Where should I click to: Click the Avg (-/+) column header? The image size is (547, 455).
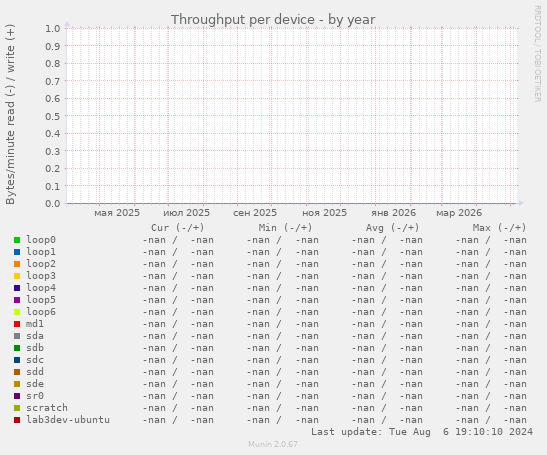[392, 228]
